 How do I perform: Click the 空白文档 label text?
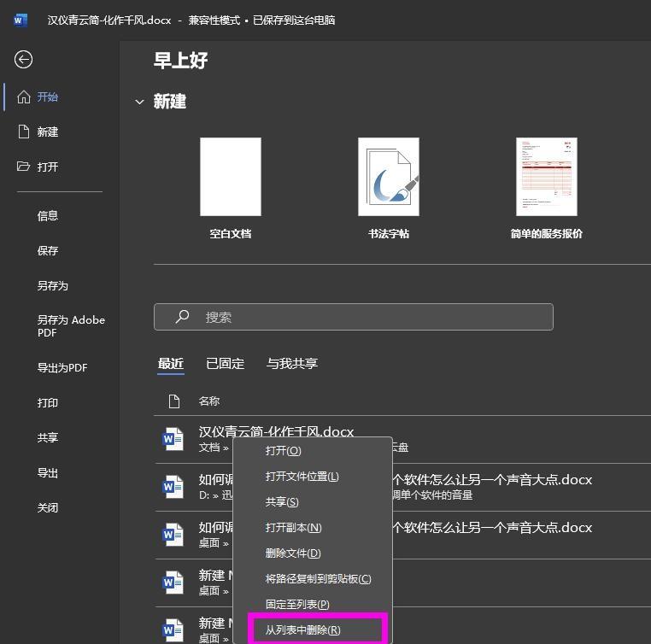(231, 234)
